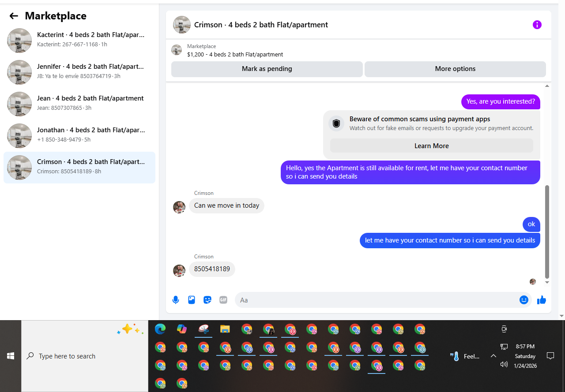Click Learn More in scam warning
Viewport: 565px width, 392px height.
[431, 146]
